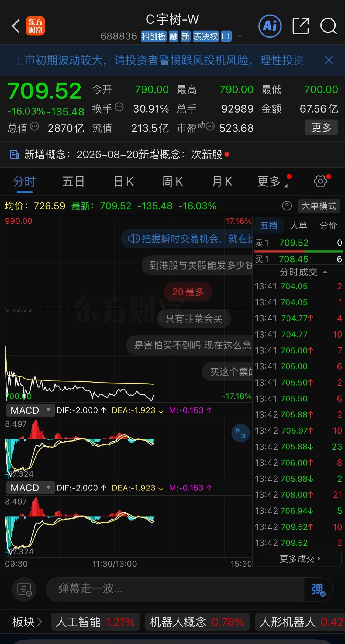Open the 新增概念 news document icon
Screen dimensions: 345x644
point(15,155)
